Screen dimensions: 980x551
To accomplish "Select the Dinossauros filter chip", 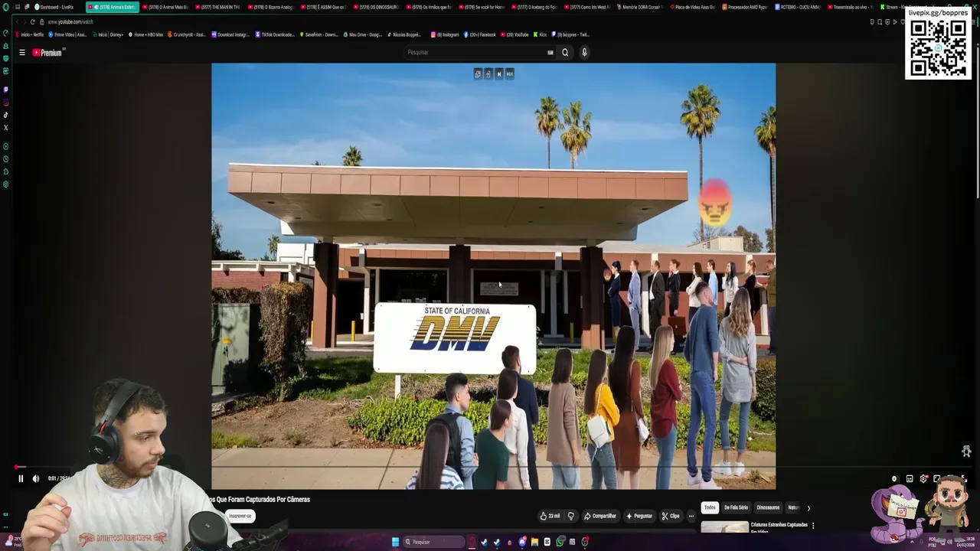I will tap(768, 507).
